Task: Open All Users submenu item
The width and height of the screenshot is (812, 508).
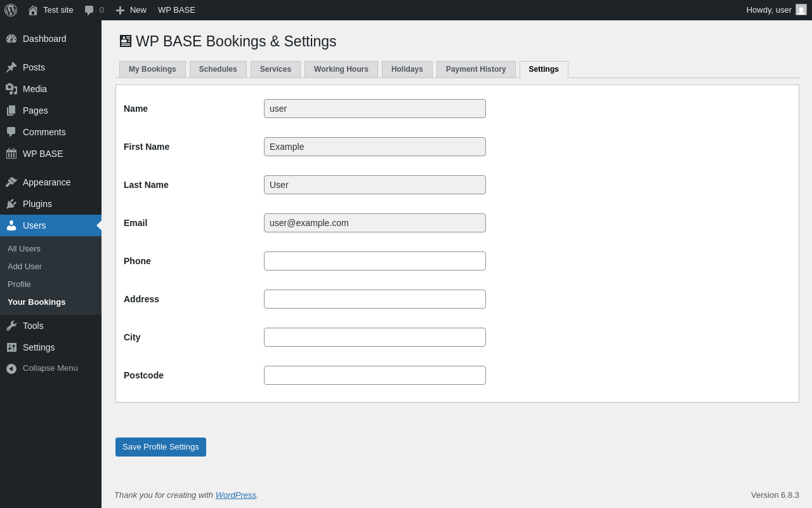Action: (24, 249)
